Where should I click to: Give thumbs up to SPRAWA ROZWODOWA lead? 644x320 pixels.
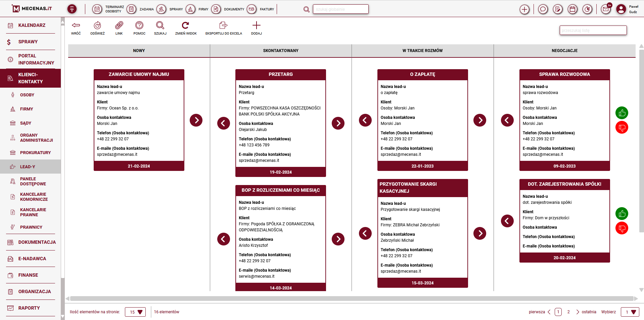pyautogui.click(x=622, y=113)
